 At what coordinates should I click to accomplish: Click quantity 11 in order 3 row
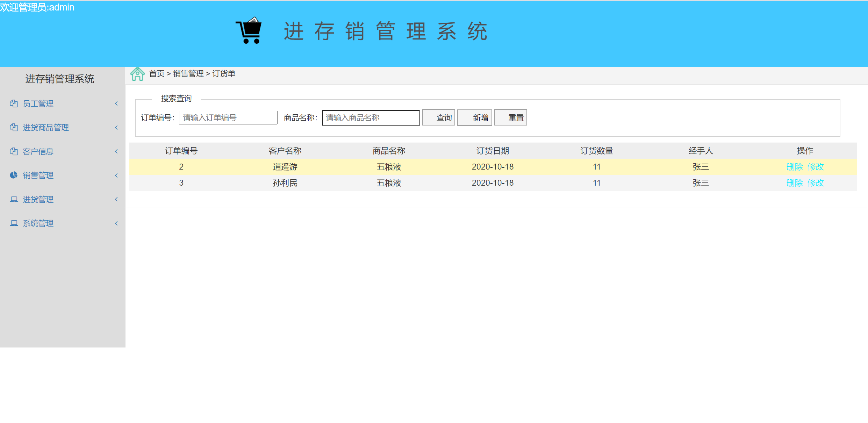tap(597, 183)
